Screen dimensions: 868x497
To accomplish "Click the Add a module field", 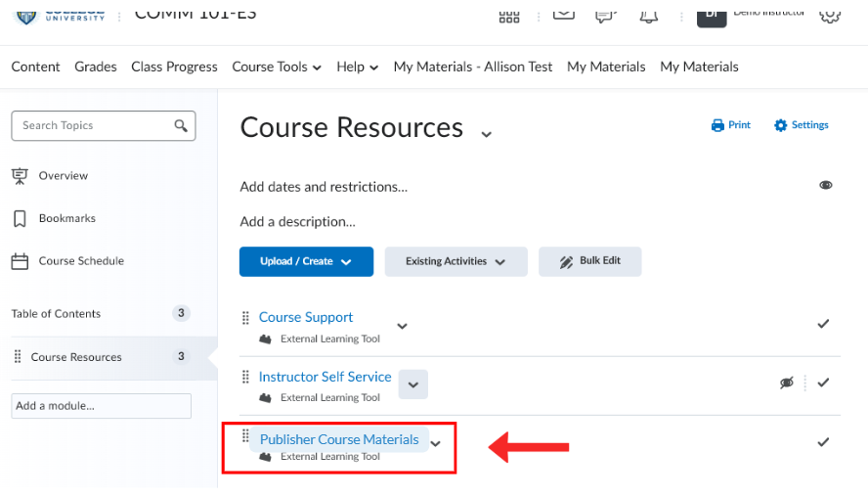I will point(102,406).
